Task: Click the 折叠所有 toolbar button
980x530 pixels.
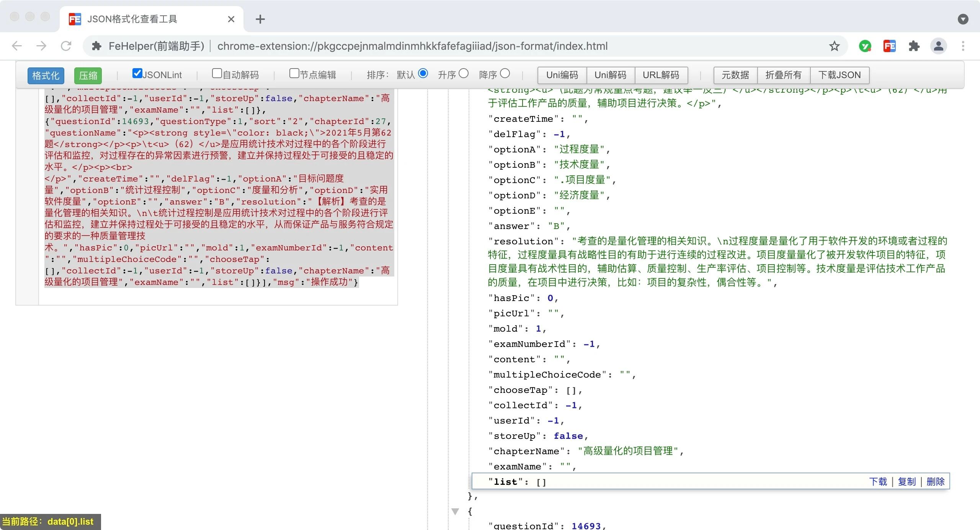Action: [783, 75]
